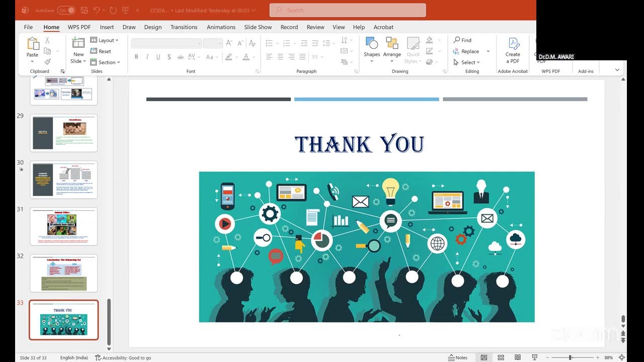Screen dimensions: 644x362
Task: Open the font size combo box
Action: 213,43
